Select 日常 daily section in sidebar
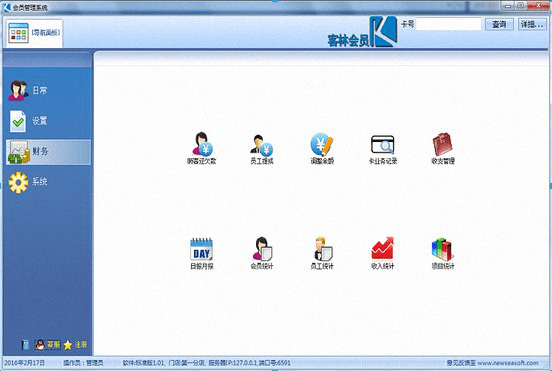The width and height of the screenshot is (552, 371). [48, 90]
